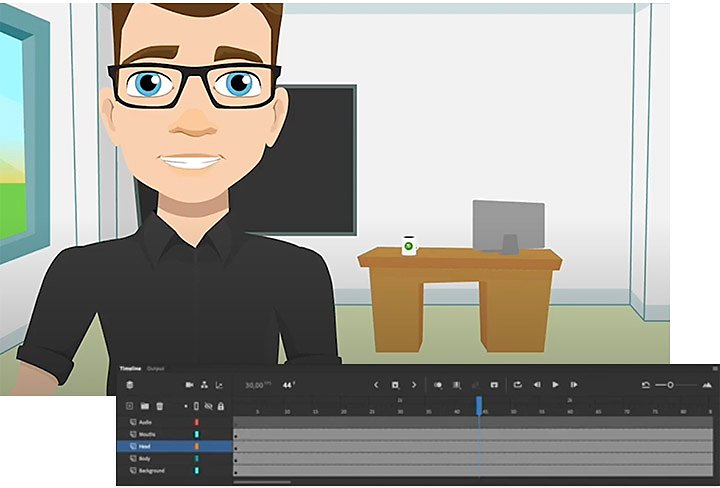This screenshot has height=488, width=720.
Task: Click the delete layer trash icon
Action: tap(160, 406)
